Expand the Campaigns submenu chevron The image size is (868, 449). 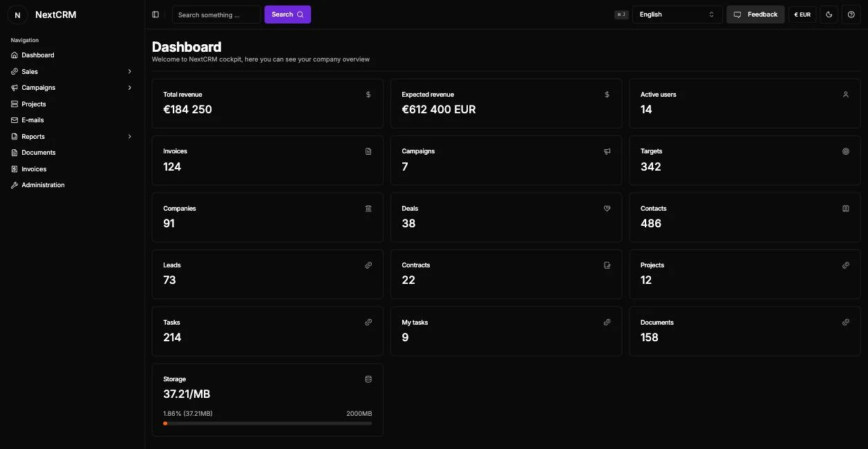coord(129,88)
